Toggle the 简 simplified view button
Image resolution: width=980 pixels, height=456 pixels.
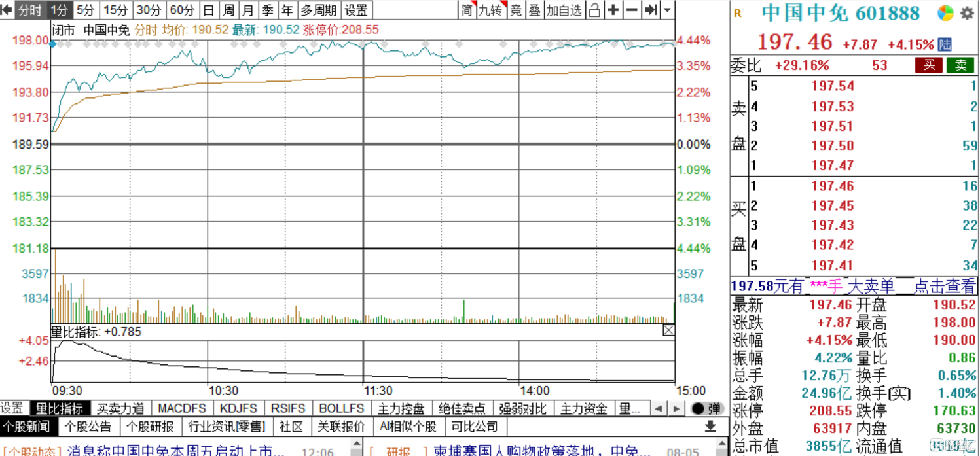(466, 10)
